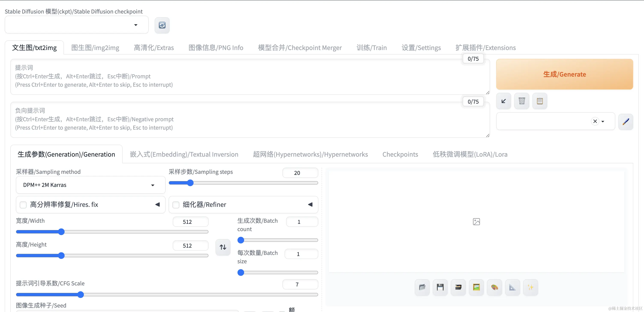Click the CFG Scale slider handle
644x312 pixels.
coord(81,295)
